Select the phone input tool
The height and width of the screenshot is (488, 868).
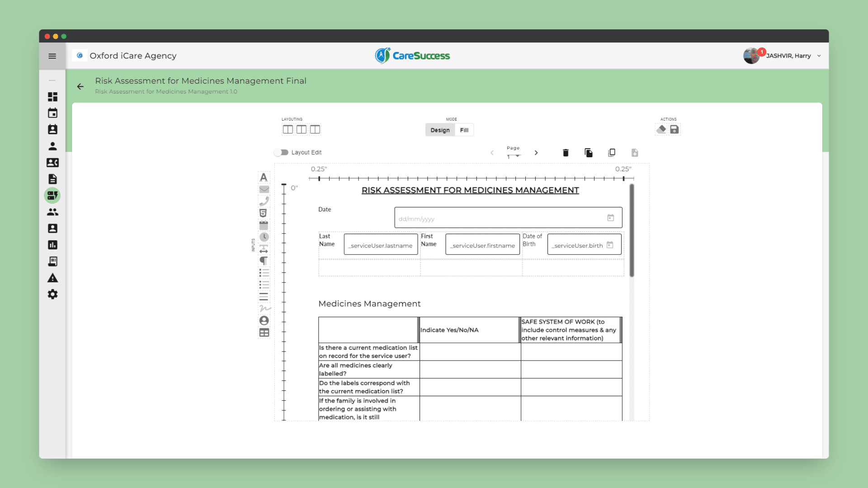pos(264,201)
